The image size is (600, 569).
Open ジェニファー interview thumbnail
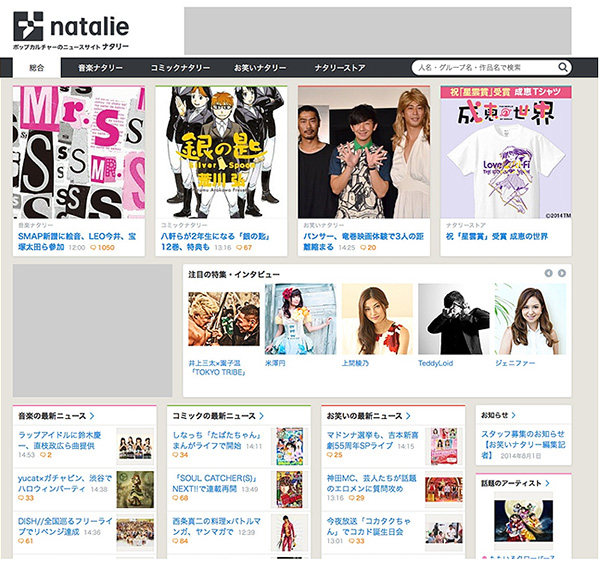[530, 319]
